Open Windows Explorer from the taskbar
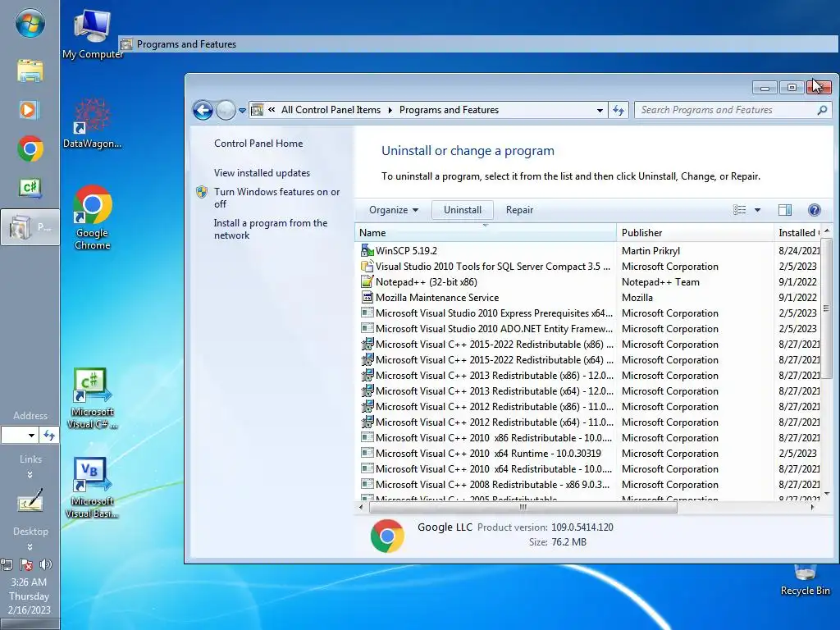This screenshot has height=630, width=840. (x=30, y=71)
